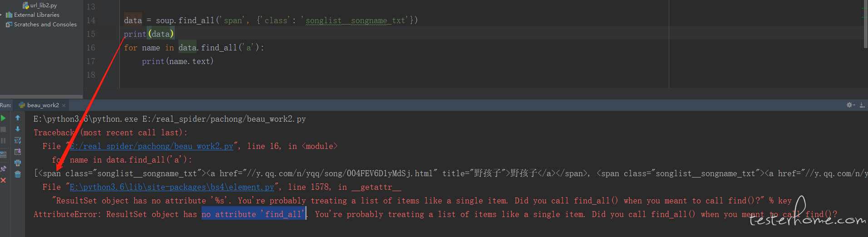This screenshot has height=237, width=868.
Task: Clear console with the trash icon
Action: point(18,174)
